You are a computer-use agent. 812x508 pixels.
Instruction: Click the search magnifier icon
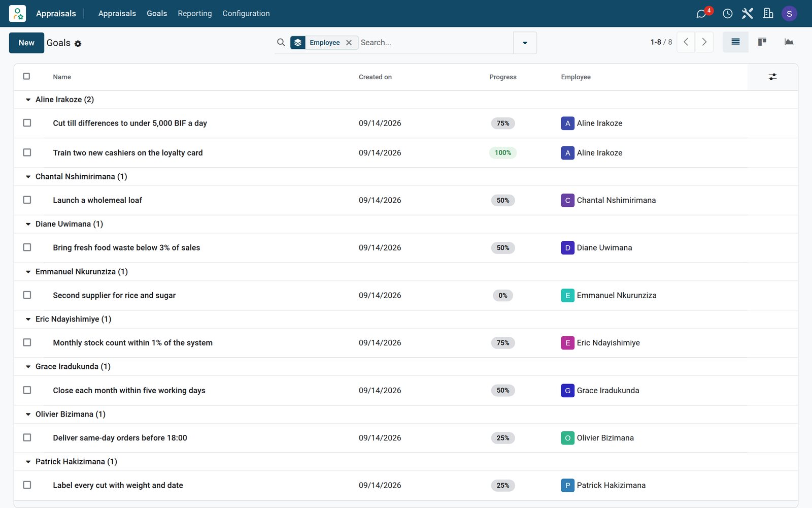[x=281, y=42]
